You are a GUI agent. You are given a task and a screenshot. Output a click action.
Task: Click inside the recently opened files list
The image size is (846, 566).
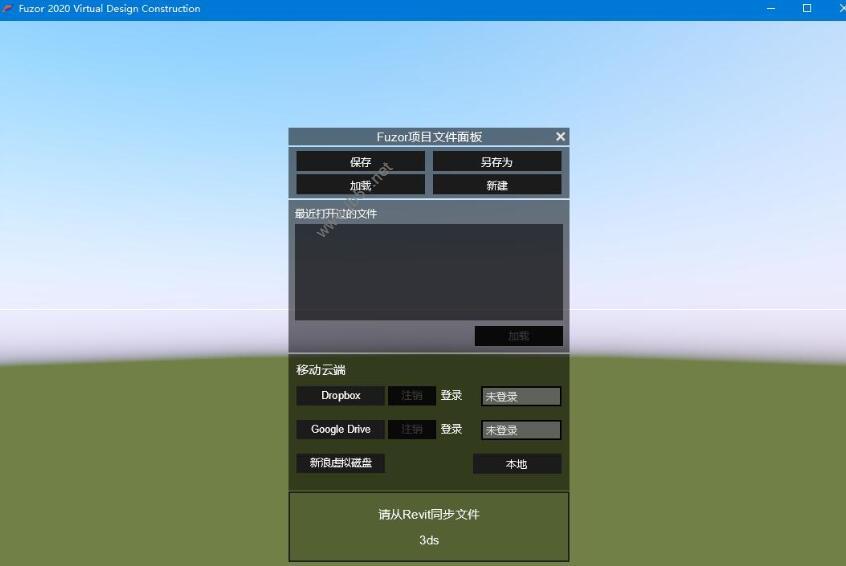(429, 272)
